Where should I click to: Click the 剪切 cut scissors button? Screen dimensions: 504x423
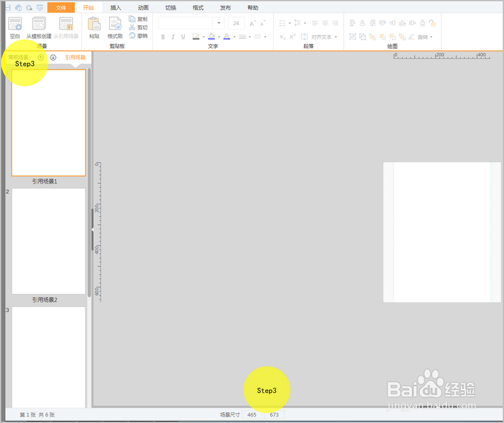pyautogui.click(x=138, y=28)
